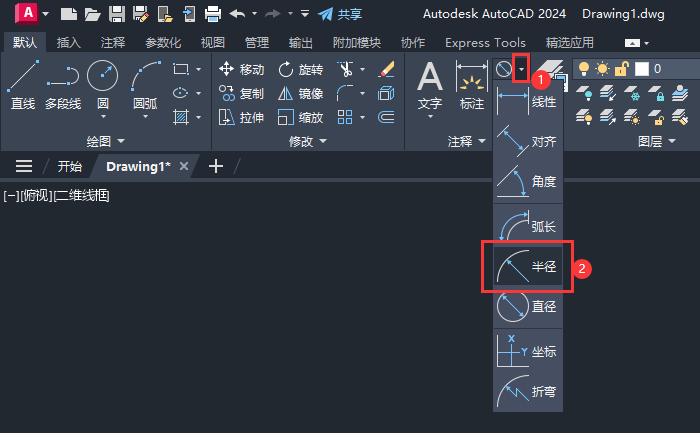This screenshot has height=433, width=700.
Task: Expand the Draw (绘图) panel
Action: pos(105,142)
